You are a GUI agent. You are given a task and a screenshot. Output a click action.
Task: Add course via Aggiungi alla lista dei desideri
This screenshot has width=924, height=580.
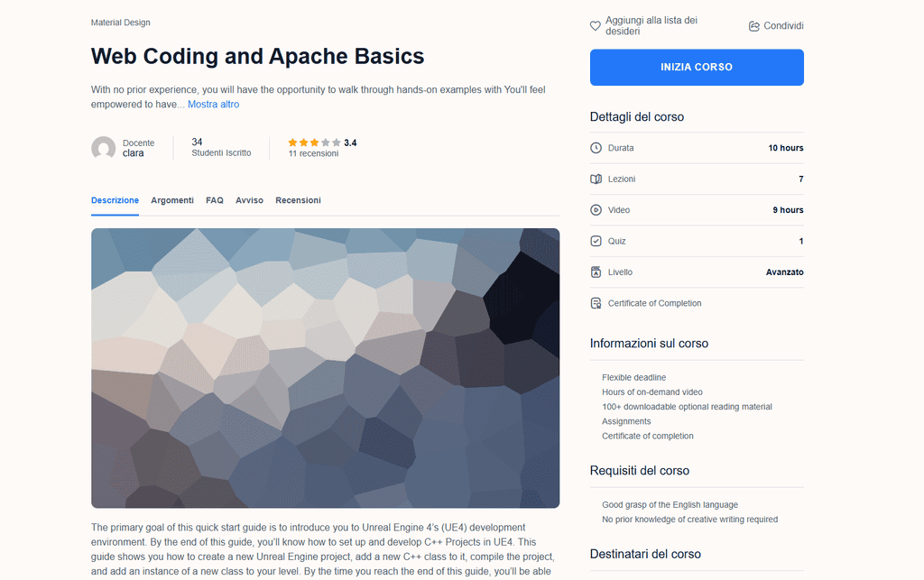(651, 26)
